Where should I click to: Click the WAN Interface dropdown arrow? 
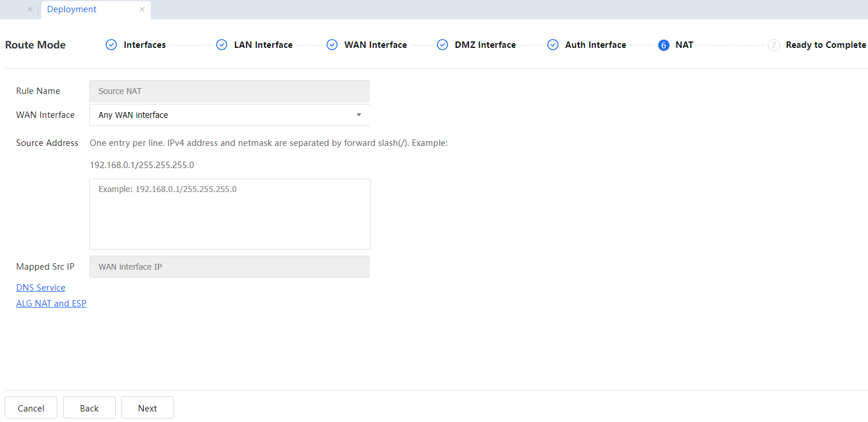click(359, 115)
